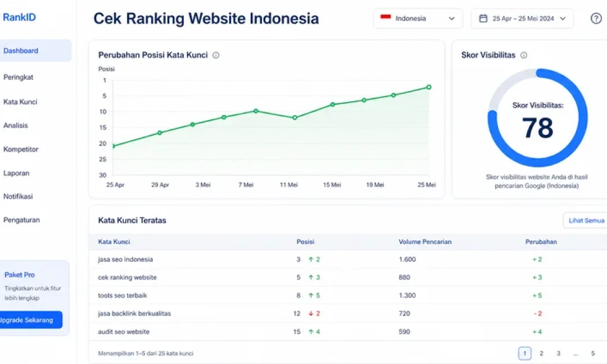Click the chart data point above 11 Mei
Viewport: 607px width, 364px height.
coord(295,117)
